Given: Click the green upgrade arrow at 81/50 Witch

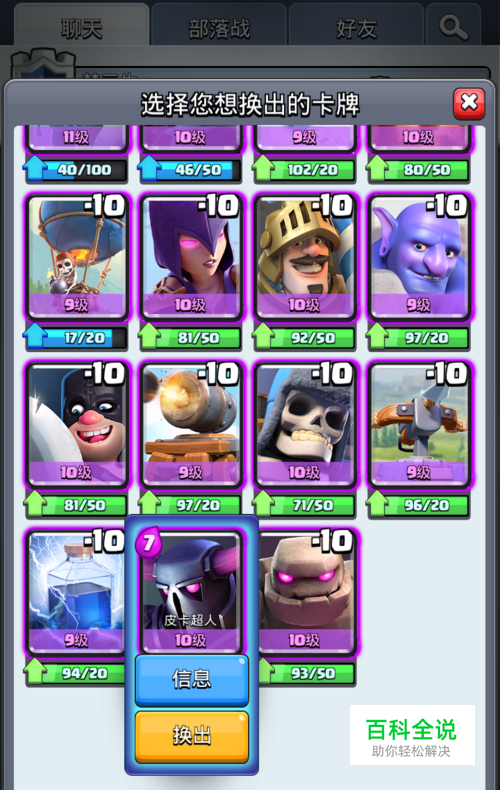Looking at the screenshot, I should click(149, 336).
